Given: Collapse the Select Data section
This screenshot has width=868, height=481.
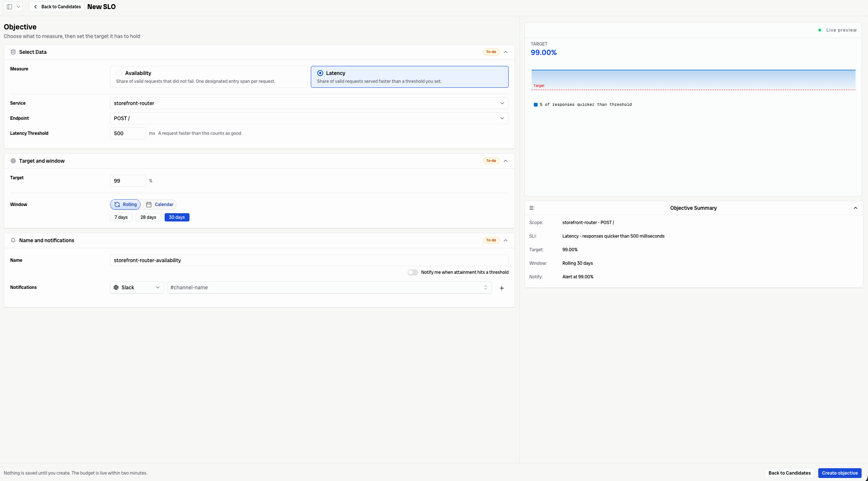Looking at the screenshot, I should (506, 52).
